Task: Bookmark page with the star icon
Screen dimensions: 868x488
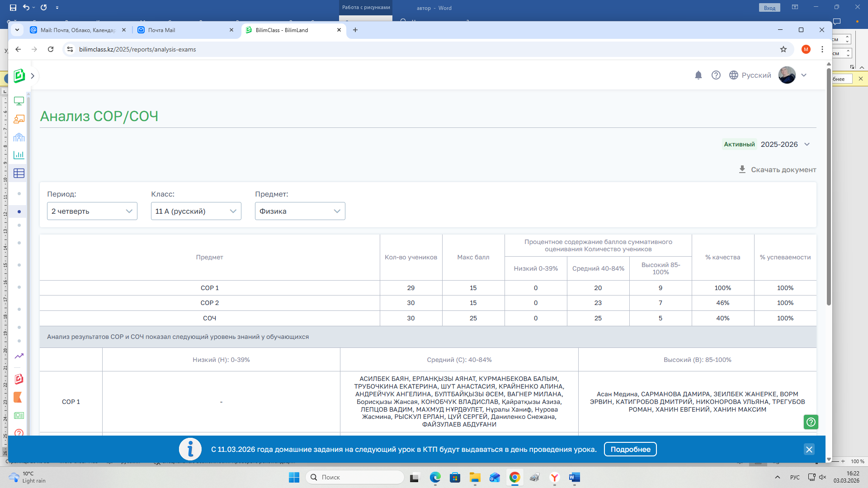Action: click(783, 49)
